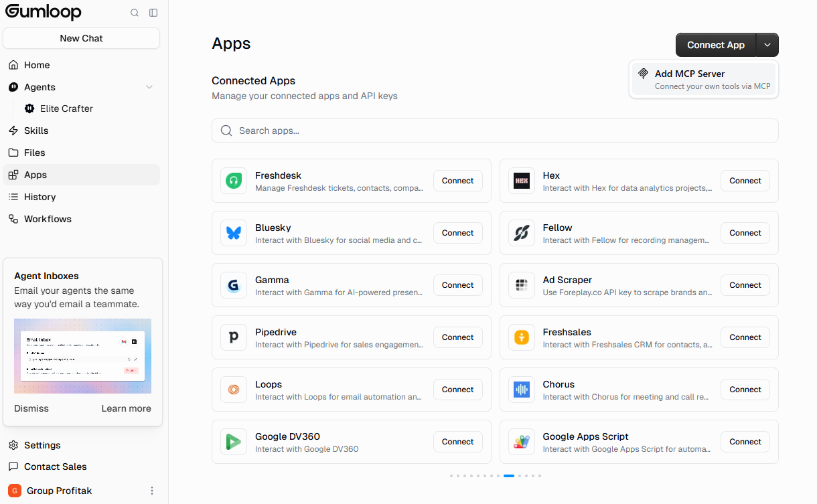Start a New Chat
The width and height of the screenshot is (817, 504).
click(81, 38)
